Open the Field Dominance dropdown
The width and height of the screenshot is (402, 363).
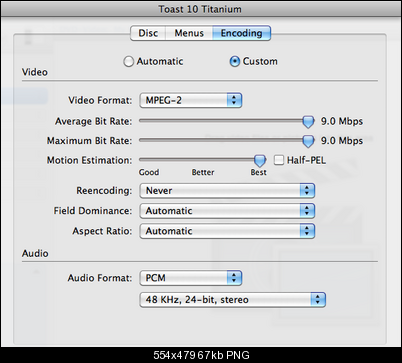click(x=227, y=211)
